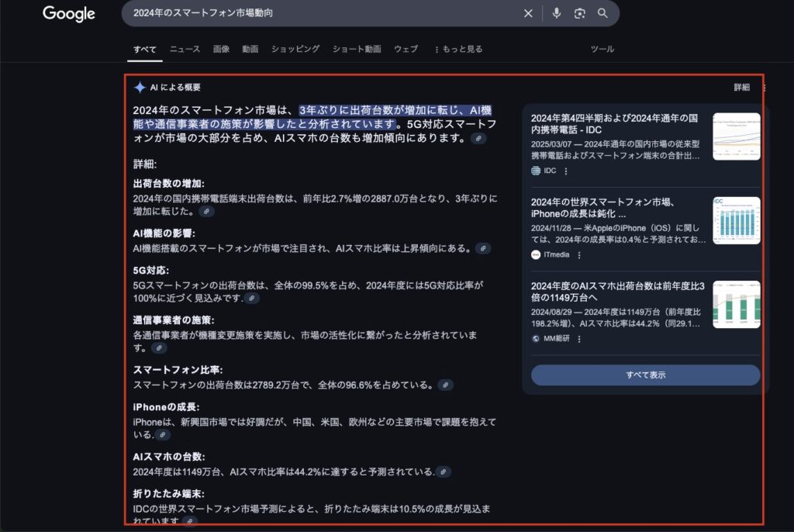Expand the もっと見る menu
Screen dimensions: 794x532
click(x=458, y=49)
